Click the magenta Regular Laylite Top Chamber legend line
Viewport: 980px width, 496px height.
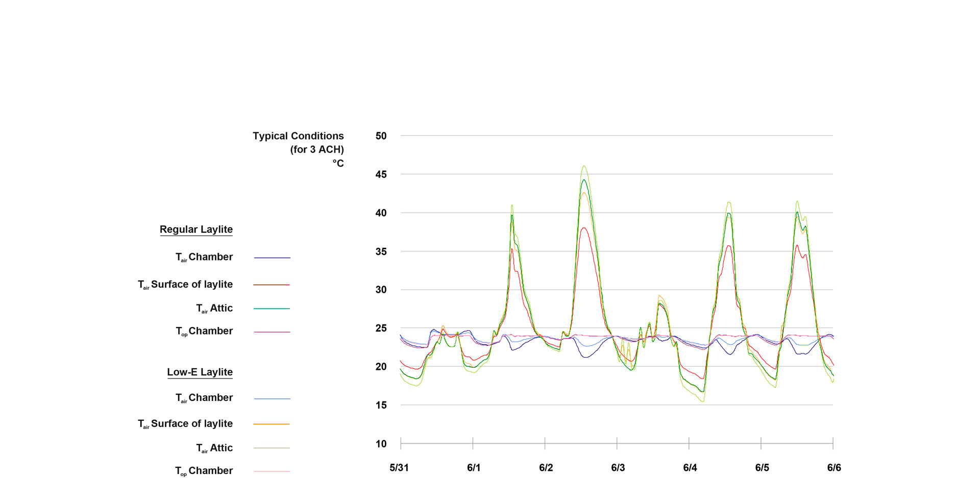pos(272,332)
